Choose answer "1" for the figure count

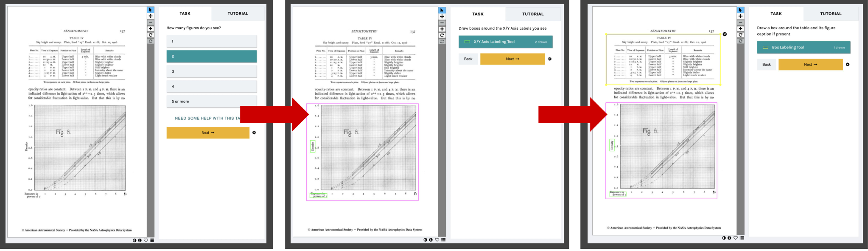coord(212,41)
